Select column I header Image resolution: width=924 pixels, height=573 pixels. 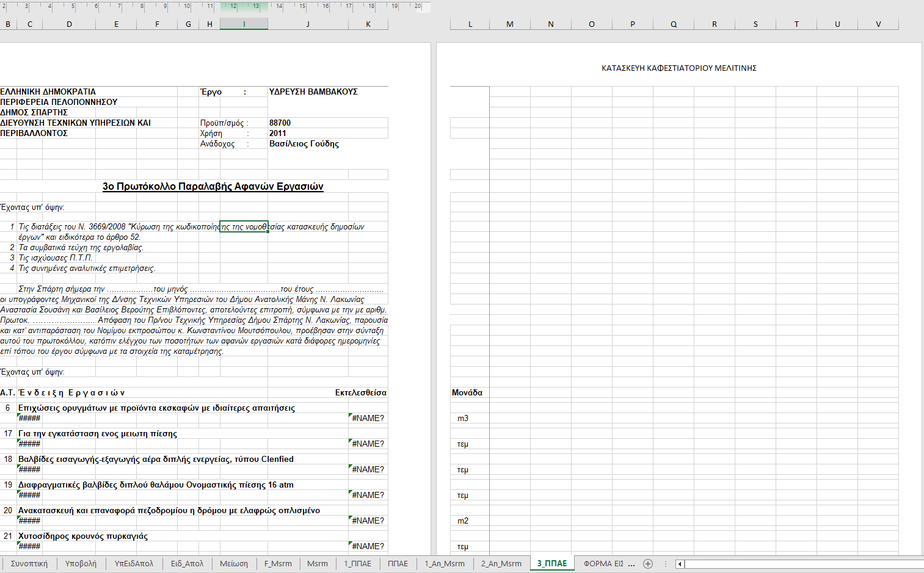point(244,24)
